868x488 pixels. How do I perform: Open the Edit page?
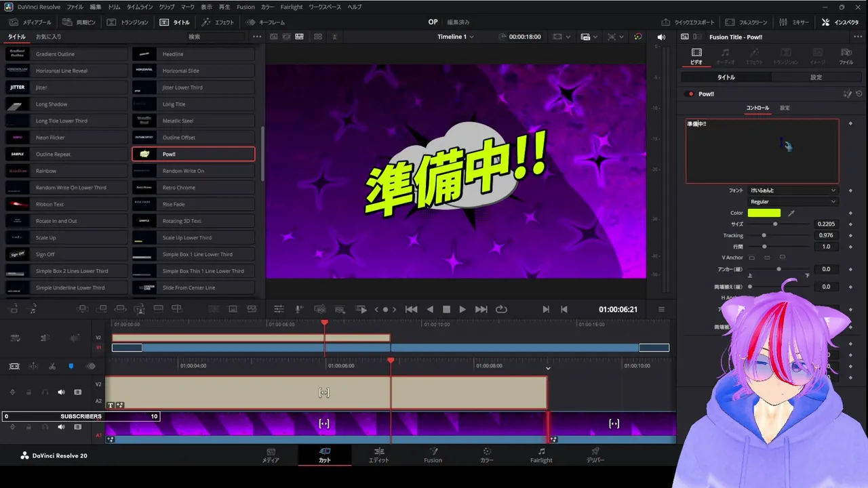point(379,455)
